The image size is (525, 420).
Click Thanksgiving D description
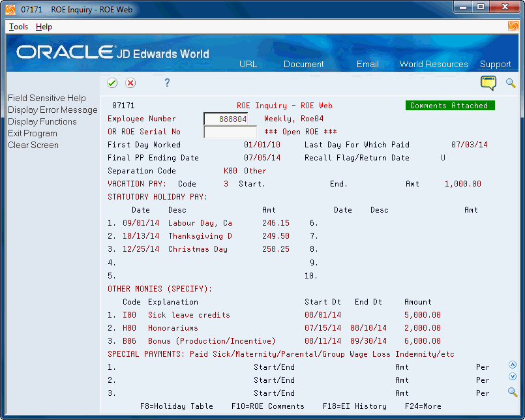tap(200, 236)
